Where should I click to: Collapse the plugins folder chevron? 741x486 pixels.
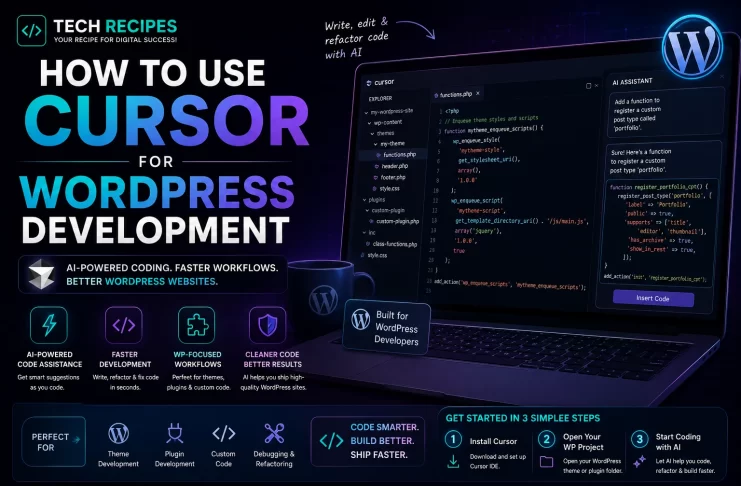click(364, 200)
